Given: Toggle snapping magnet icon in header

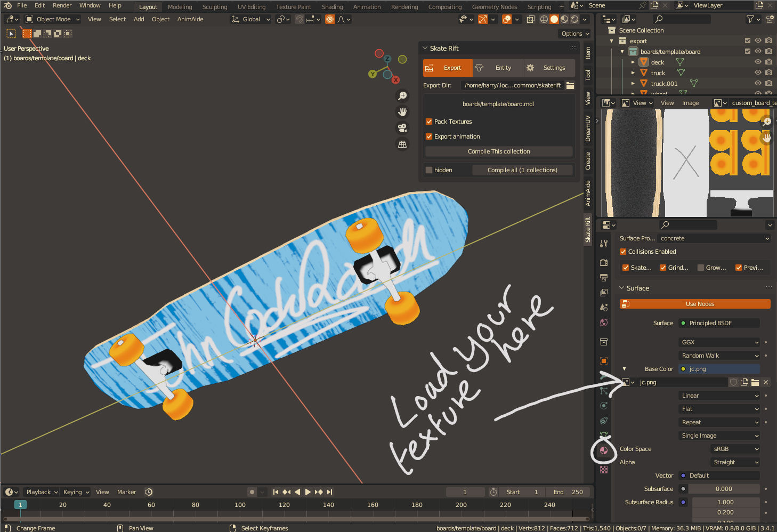Looking at the screenshot, I should 300,19.
